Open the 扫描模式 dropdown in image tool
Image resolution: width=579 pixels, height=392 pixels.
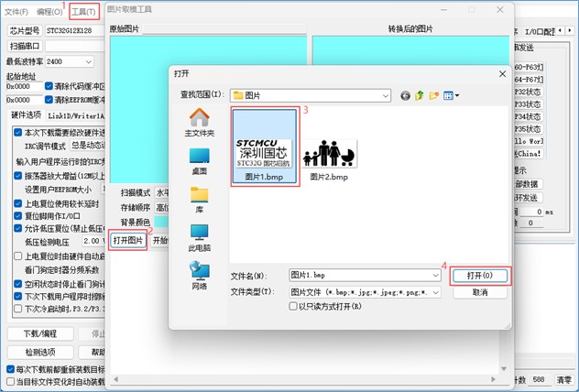tap(162, 192)
